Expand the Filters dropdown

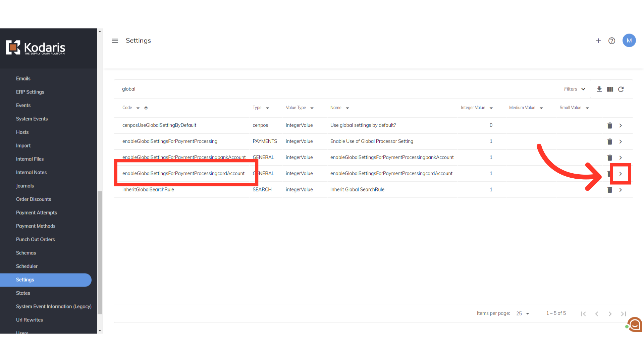tap(575, 89)
